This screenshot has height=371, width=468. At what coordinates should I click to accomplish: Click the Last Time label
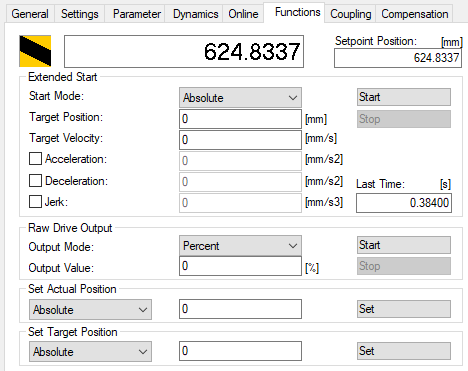click(380, 184)
